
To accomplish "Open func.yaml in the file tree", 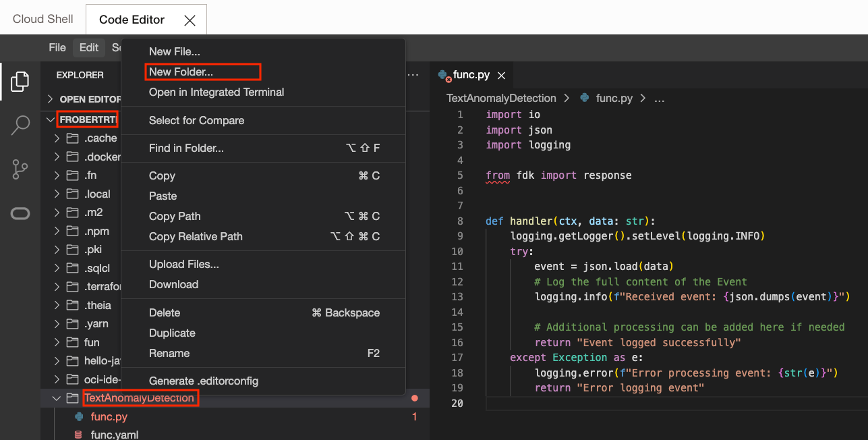I will click(114, 434).
